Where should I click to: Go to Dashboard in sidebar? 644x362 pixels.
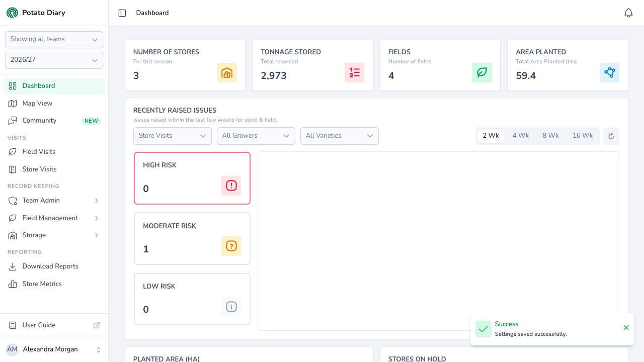click(54, 86)
